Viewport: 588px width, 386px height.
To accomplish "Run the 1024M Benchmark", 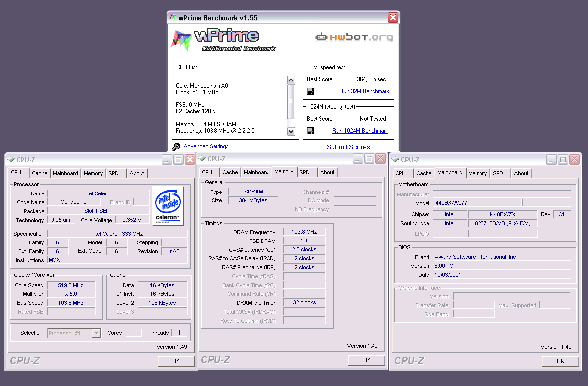I will coord(360,131).
